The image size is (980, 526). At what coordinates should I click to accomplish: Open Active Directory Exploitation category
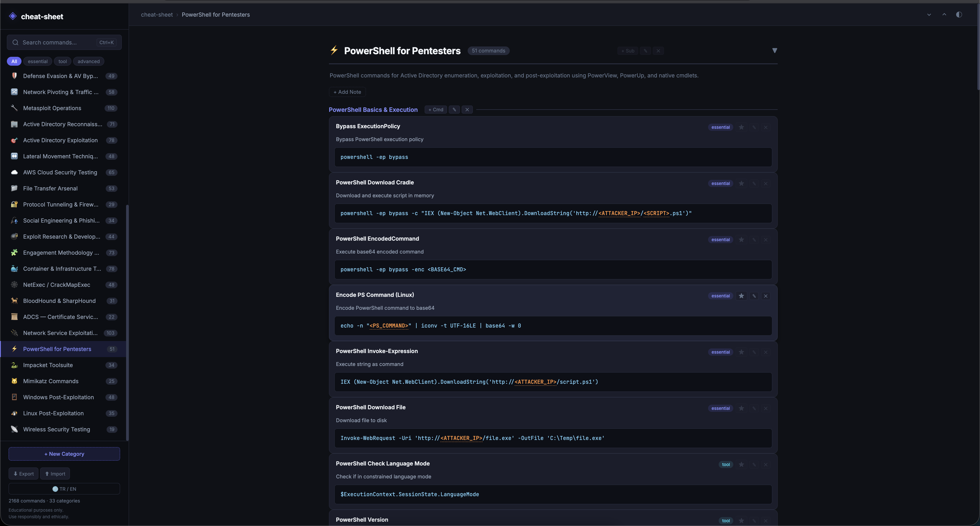[x=64, y=140]
